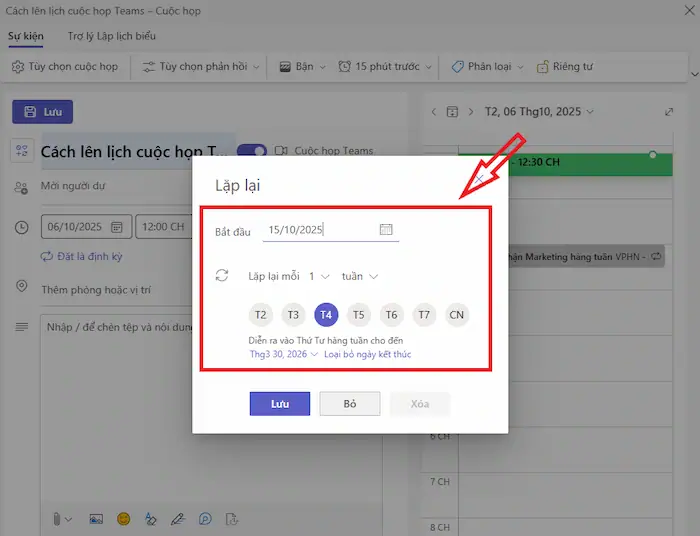Screen dimensions: 700x536
Task: Click the expand calendar pane arrow icon
Action: tap(669, 112)
